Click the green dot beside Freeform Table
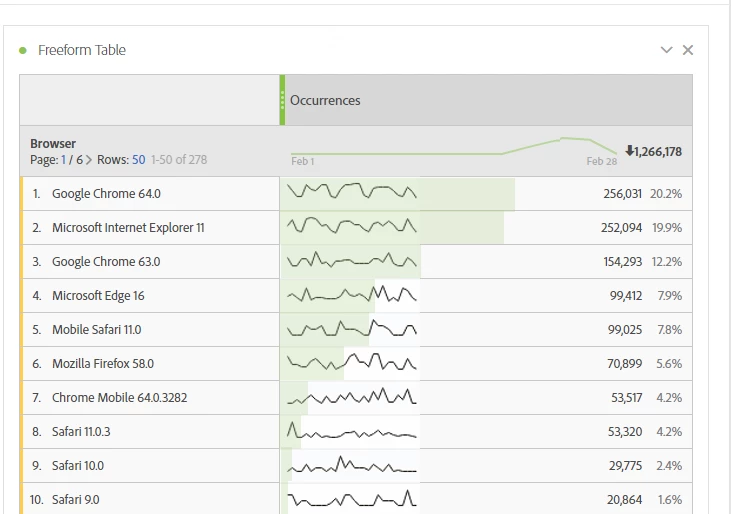731x514 pixels. (x=22, y=50)
